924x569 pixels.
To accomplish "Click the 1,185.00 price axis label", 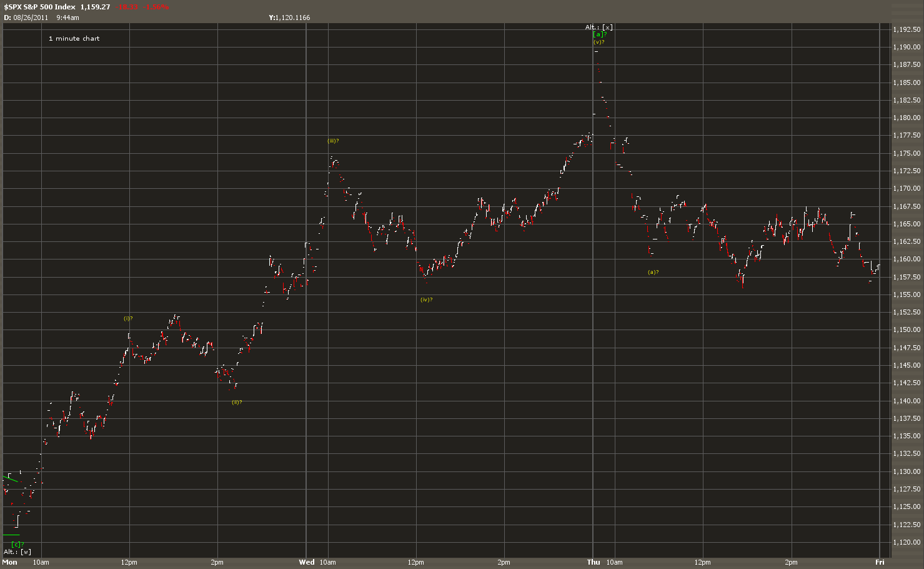I will [907, 83].
